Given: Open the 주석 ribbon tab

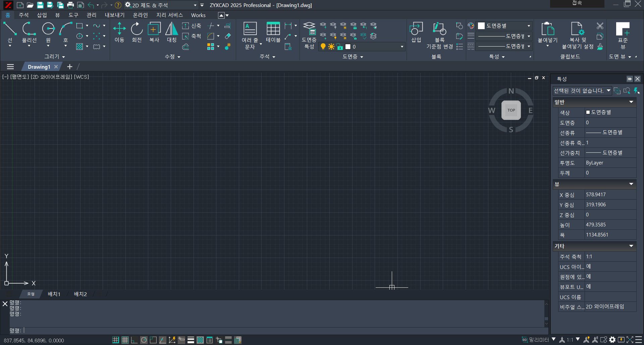Looking at the screenshot, I should pyautogui.click(x=23, y=15).
